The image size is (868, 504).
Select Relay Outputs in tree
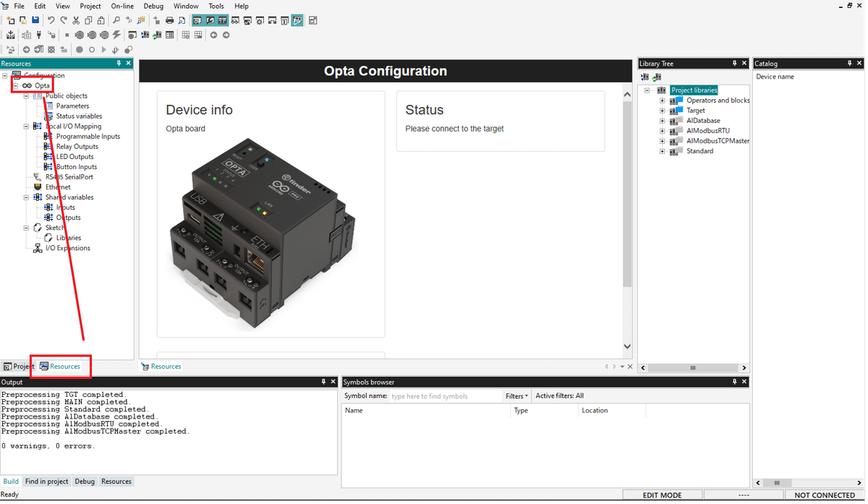[77, 146]
